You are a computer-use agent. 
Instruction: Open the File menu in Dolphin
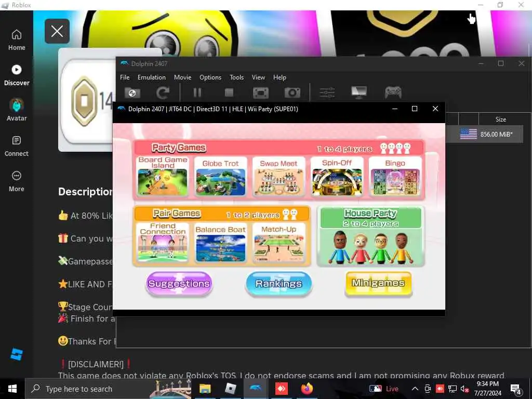[x=125, y=77]
